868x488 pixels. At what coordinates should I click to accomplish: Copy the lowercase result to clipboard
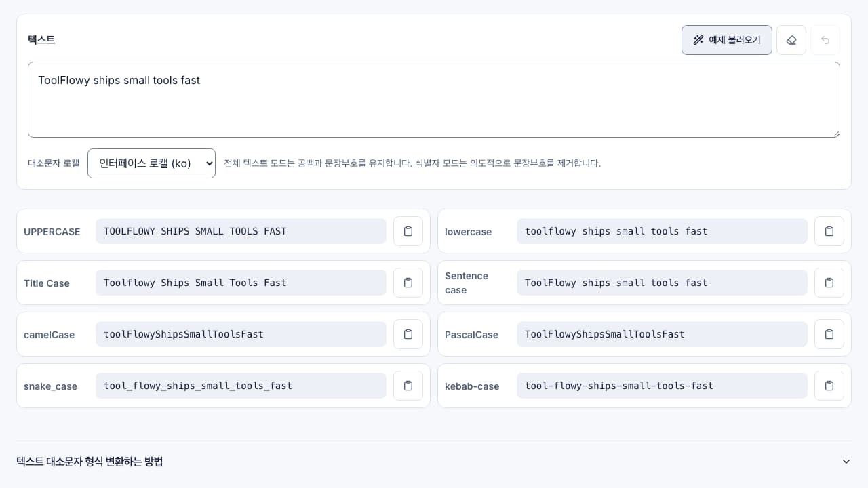(x=829, y=231)
